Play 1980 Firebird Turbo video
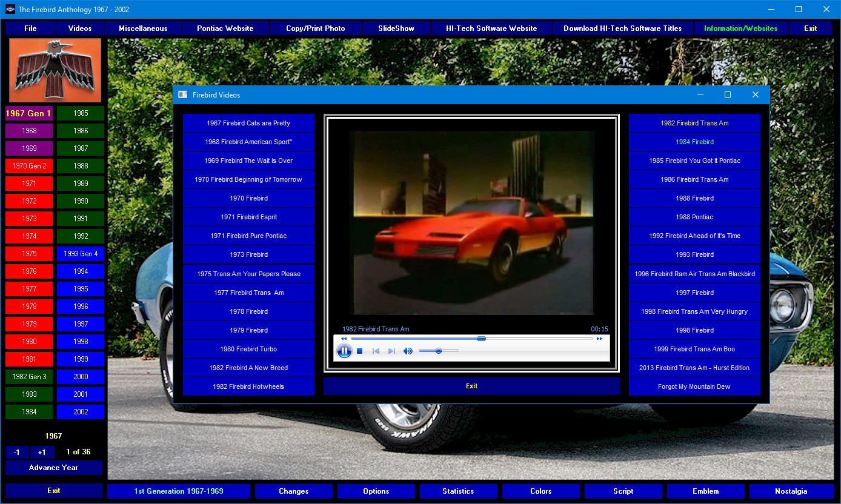841x504 pixels. pos(248,349)
